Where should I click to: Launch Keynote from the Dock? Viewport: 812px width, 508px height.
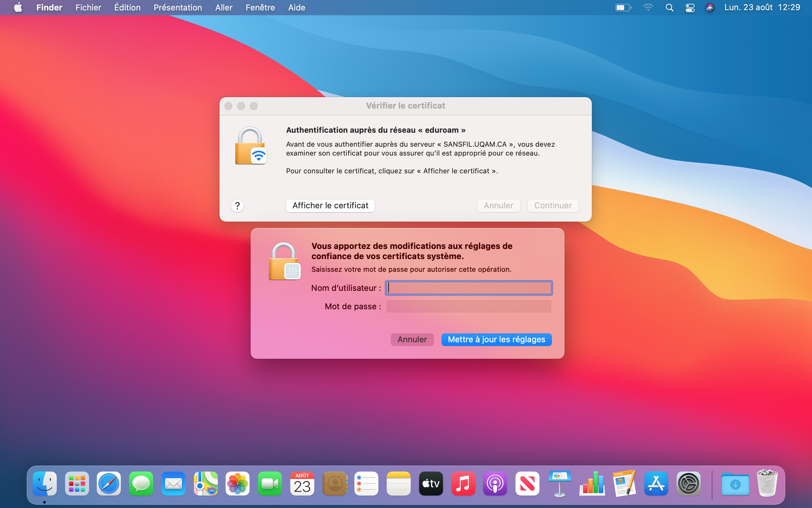pos(560,484)
